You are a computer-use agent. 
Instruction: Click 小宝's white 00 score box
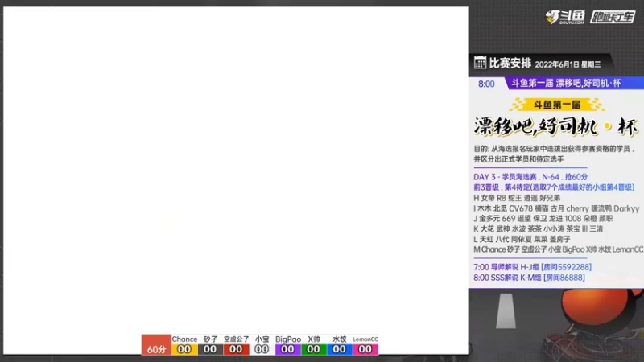click(262, 349)
